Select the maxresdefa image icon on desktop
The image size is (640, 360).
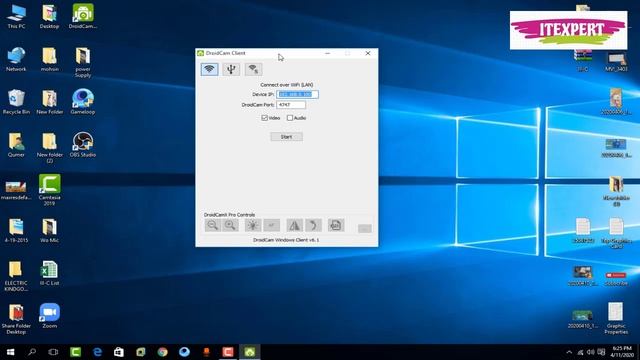pos(16,189)
